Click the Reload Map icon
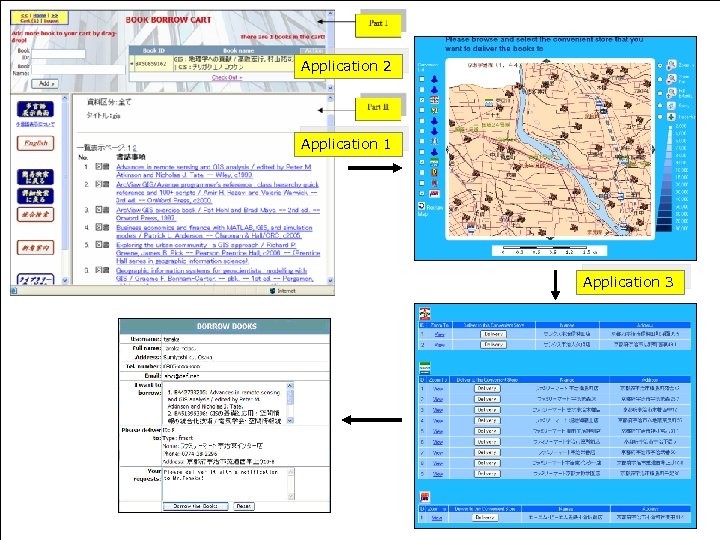 pos(422,206)
